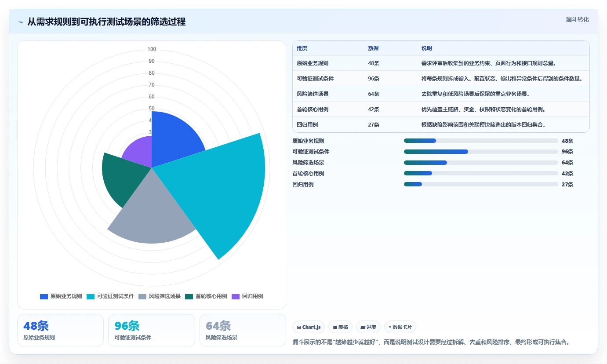
Task: Open the 48条 原始业务规则 data card
Action: [60, 330]
